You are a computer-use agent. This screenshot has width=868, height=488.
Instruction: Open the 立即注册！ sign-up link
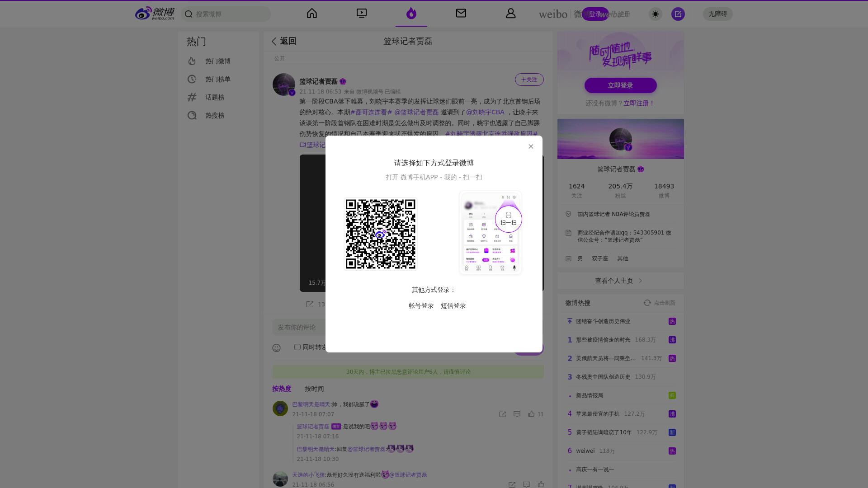coord(639,103)
